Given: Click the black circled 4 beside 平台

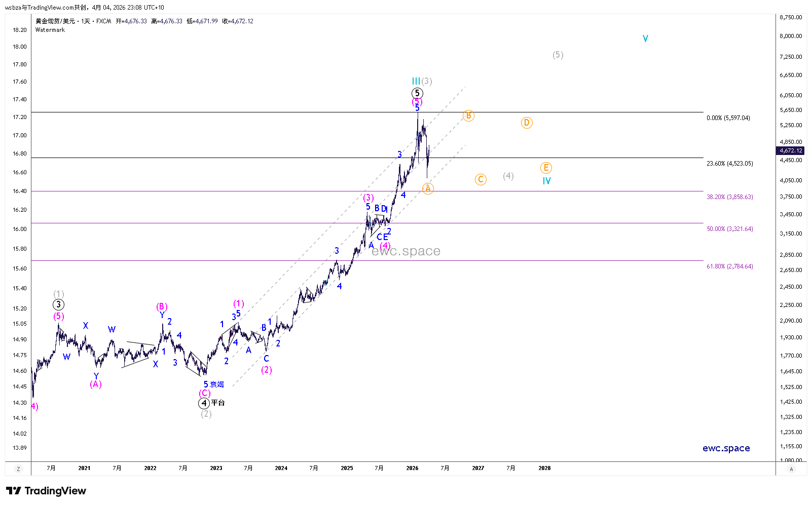Looking at the screenshot, I should click(204, 403).
